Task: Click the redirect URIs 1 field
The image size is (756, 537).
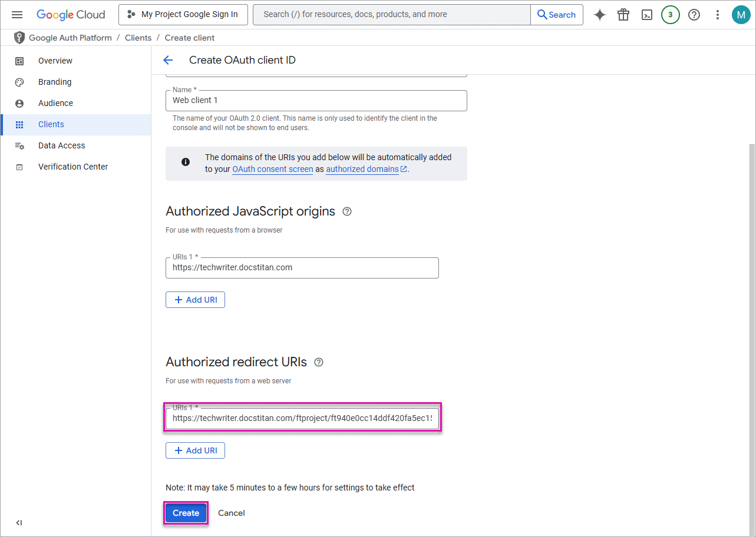Action: (302, 419)
